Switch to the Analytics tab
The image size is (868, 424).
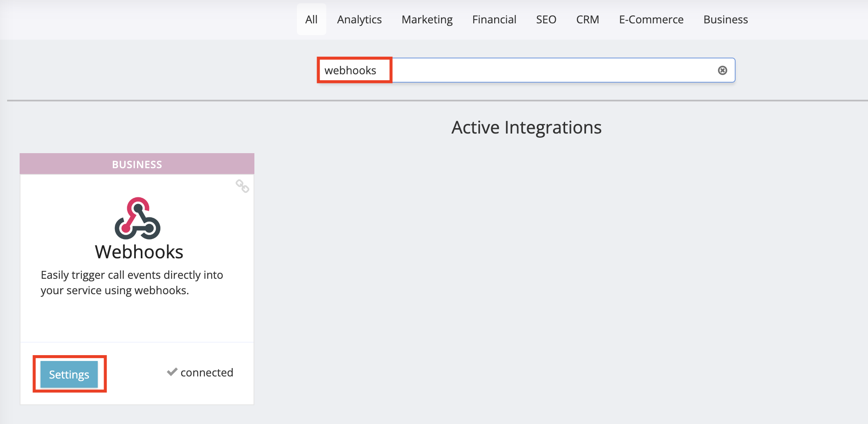point(359,20)
